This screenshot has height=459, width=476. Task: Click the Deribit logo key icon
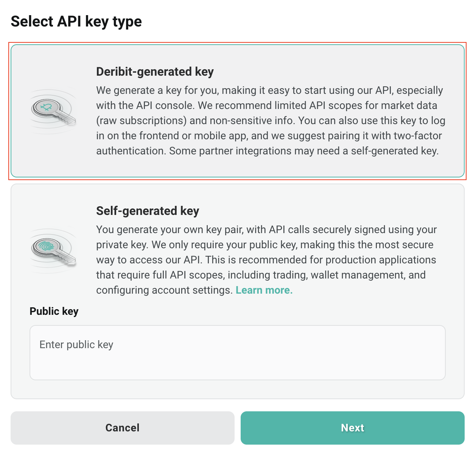click(54, 111)
